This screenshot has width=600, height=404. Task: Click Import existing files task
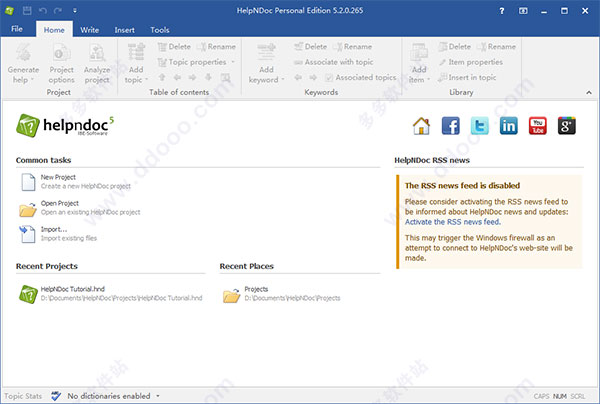(x=58, y=234)
